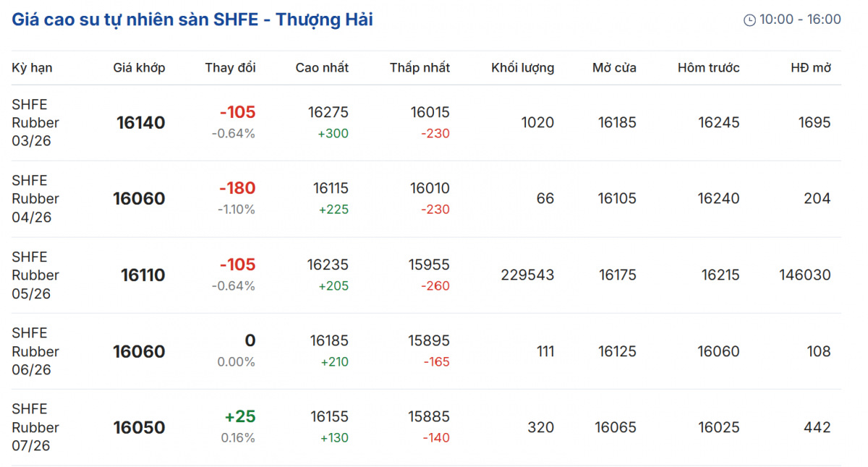Click the clock icon beside trading hours
The image size is (868, 467).
(749, 20)
